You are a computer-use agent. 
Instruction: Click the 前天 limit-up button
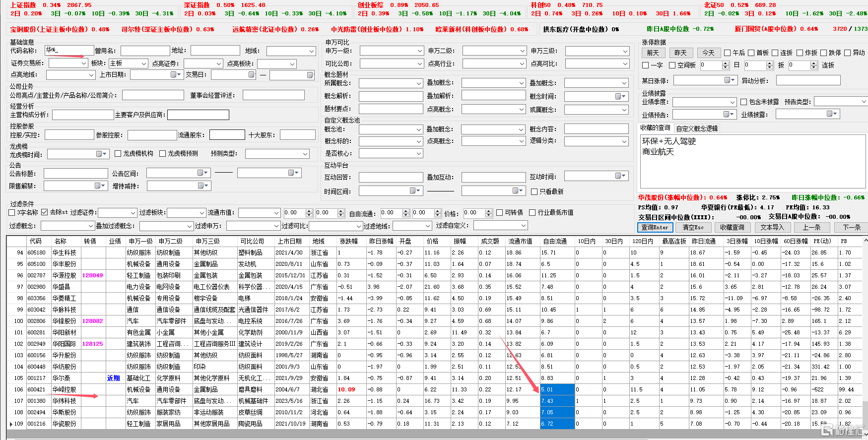point(653,53)
